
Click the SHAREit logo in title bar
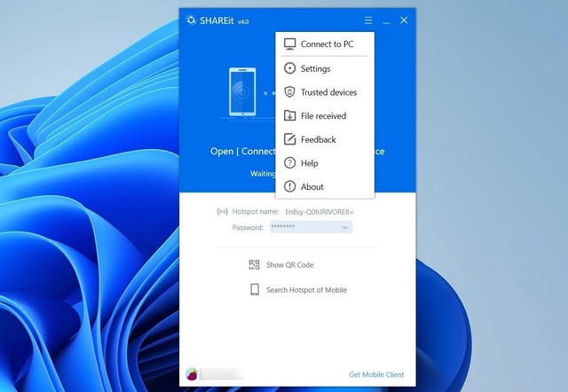(191, 20)
